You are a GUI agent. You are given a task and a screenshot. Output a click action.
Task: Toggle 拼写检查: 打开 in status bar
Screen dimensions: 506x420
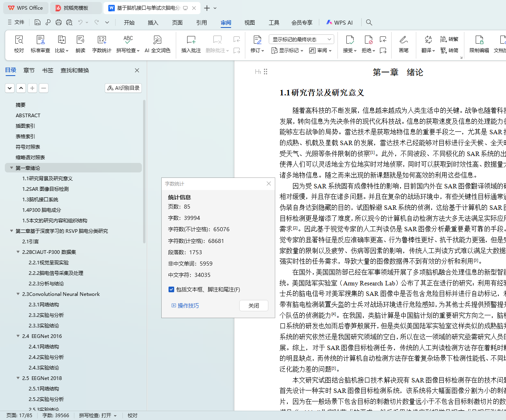point(97,416)
